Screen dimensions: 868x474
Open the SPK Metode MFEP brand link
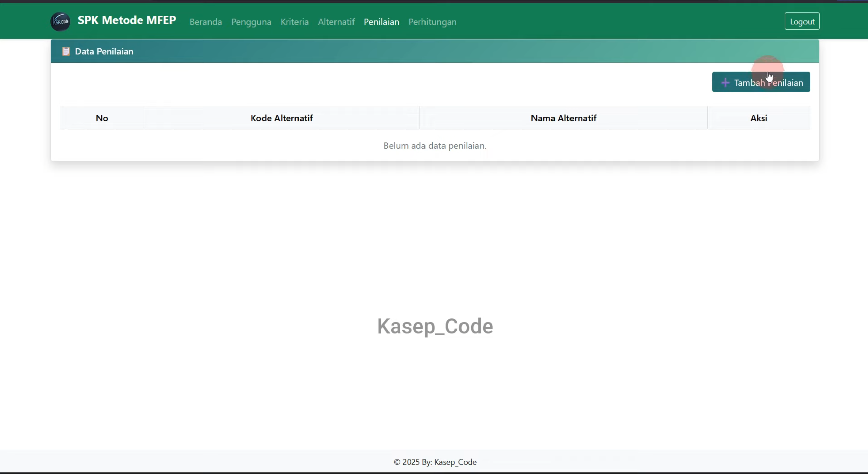click(127, 20)
